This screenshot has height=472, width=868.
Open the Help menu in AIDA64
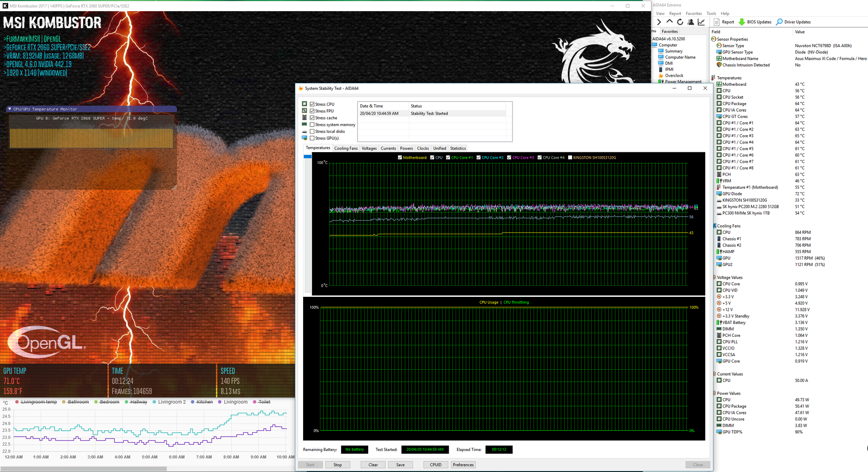click(x=725, y=14)
